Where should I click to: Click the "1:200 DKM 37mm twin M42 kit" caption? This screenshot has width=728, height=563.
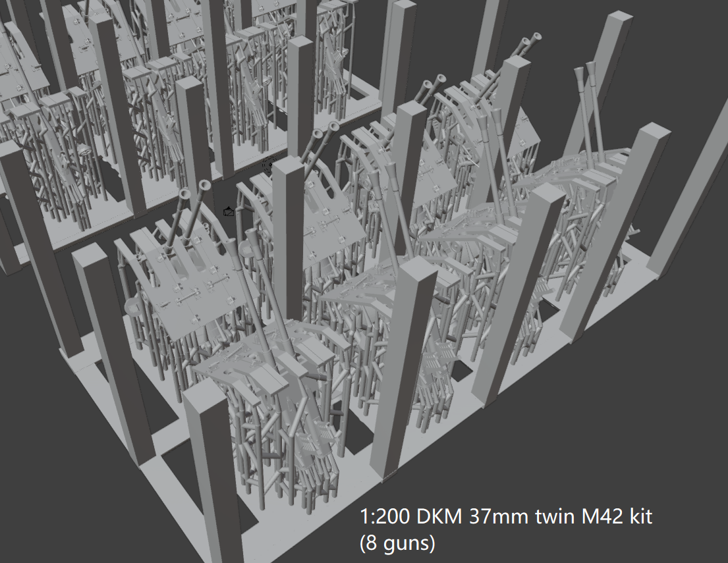coord(506,516)
